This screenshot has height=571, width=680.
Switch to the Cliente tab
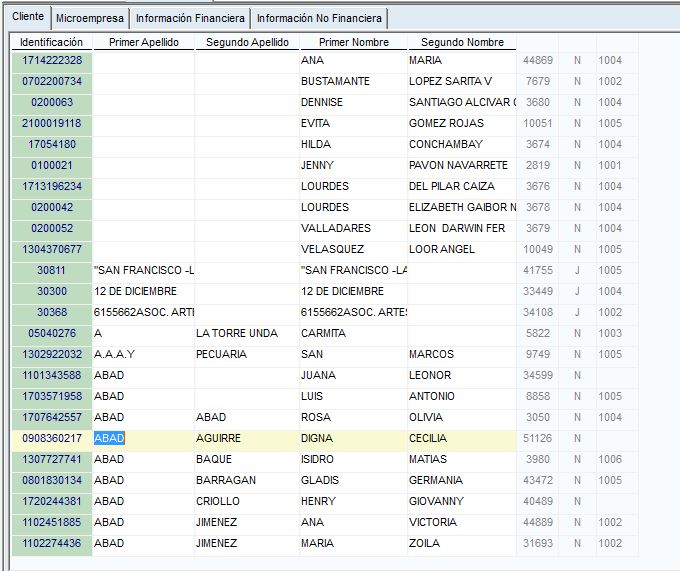tap(28, 17)
